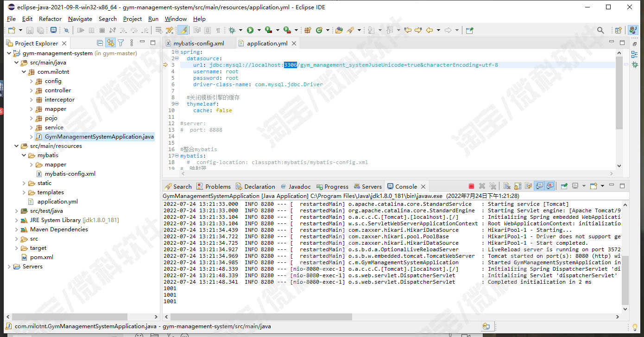Click the Open Terminal monitor icon
This screenshot has width=644, height=337.
(x=54, y=30)
